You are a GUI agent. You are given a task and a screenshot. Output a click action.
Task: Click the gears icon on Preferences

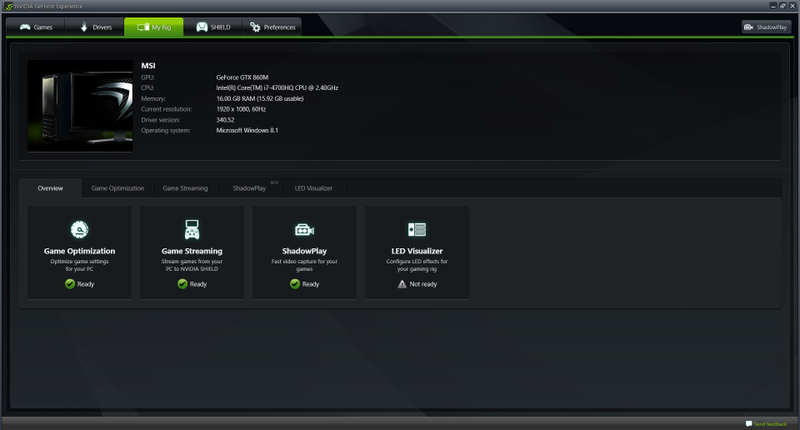pyautogui.click(x=255, y=27)
